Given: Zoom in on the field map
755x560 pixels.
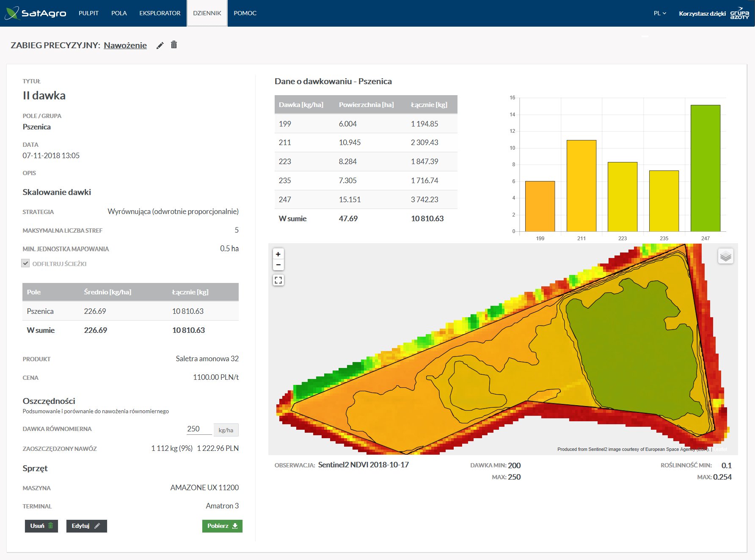Looking at the screenshot, I should (x=278, y=254).
